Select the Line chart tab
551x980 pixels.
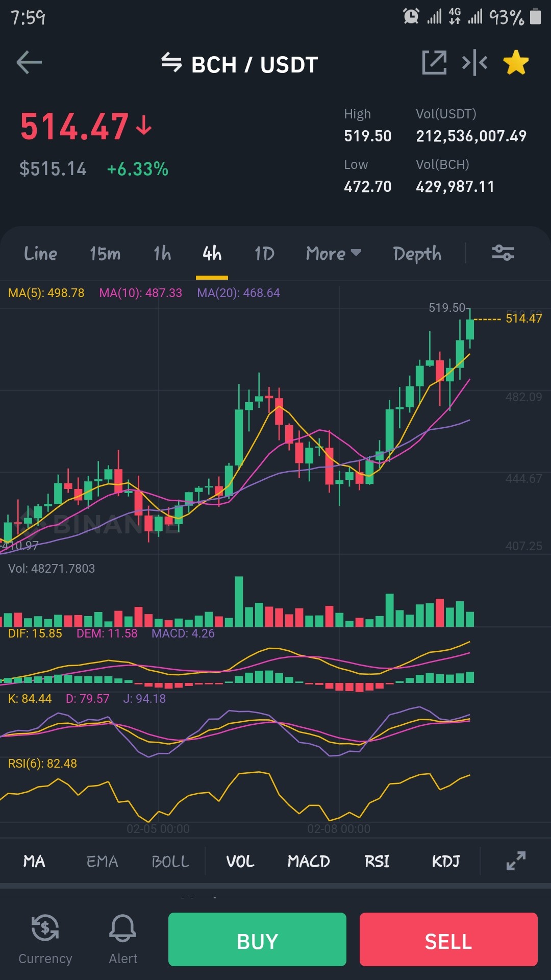point(41,253)
